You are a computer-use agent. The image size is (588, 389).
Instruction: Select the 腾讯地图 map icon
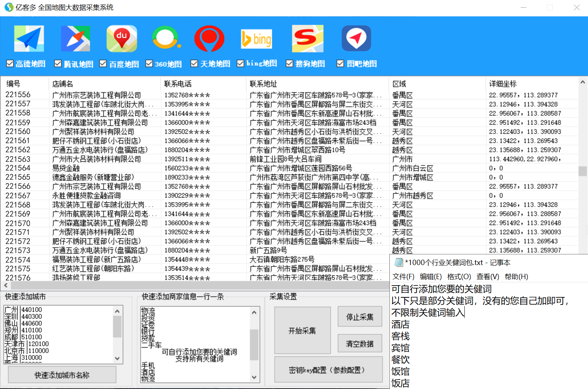[x=76, y=38]
